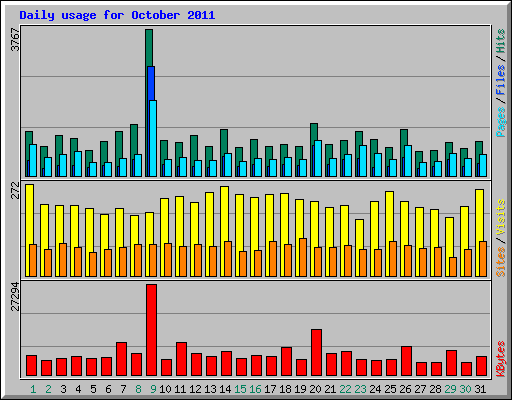
Task: Click day label 17 on the axis
Action: (x=270, y=389)
